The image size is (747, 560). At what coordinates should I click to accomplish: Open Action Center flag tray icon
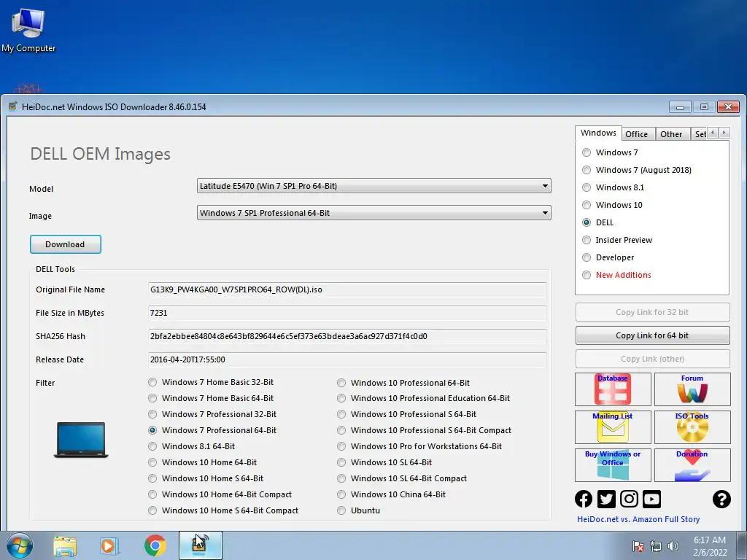tap(638, 546)
